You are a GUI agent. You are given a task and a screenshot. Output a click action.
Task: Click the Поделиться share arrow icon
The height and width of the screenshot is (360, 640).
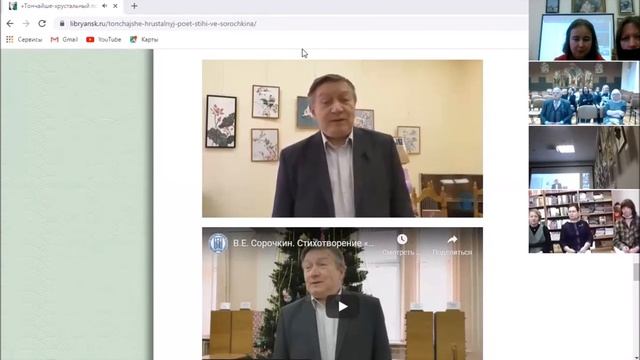(452, 240)
